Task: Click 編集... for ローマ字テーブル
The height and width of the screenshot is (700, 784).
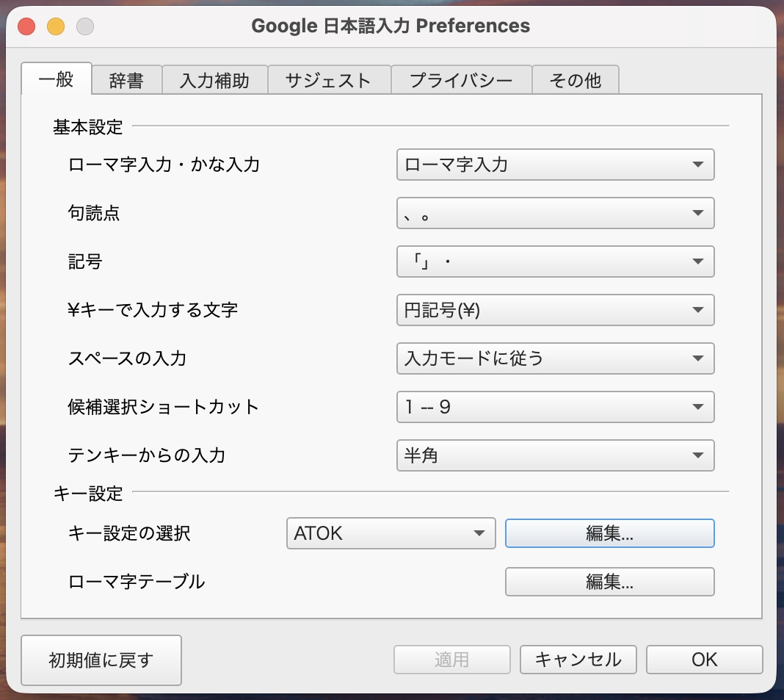Action: click(x=609, y=582)
